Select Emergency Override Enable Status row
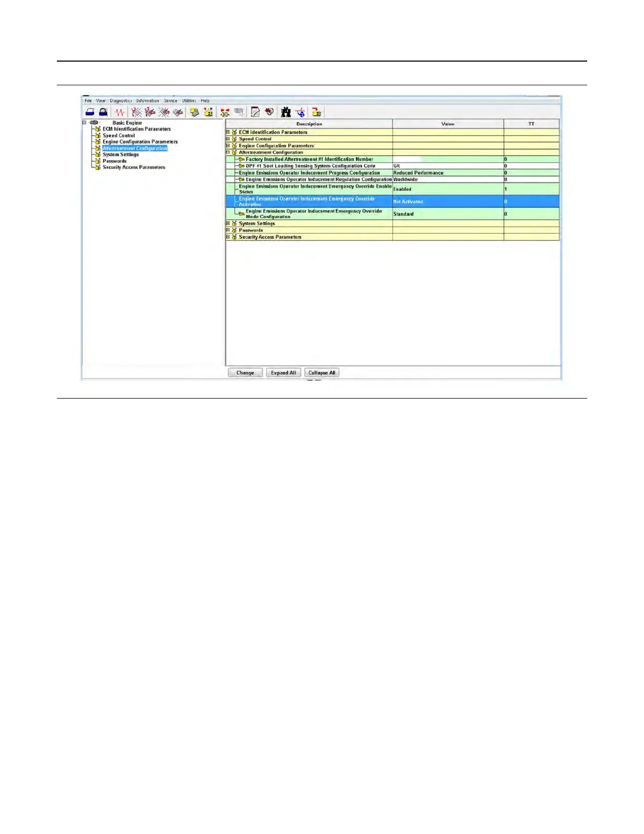 click(393, 189)
